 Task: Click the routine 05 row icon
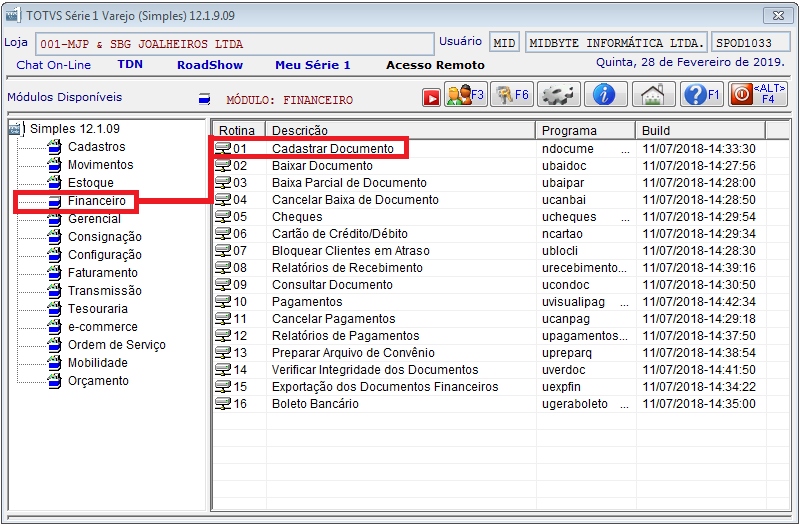click(223, 217)
